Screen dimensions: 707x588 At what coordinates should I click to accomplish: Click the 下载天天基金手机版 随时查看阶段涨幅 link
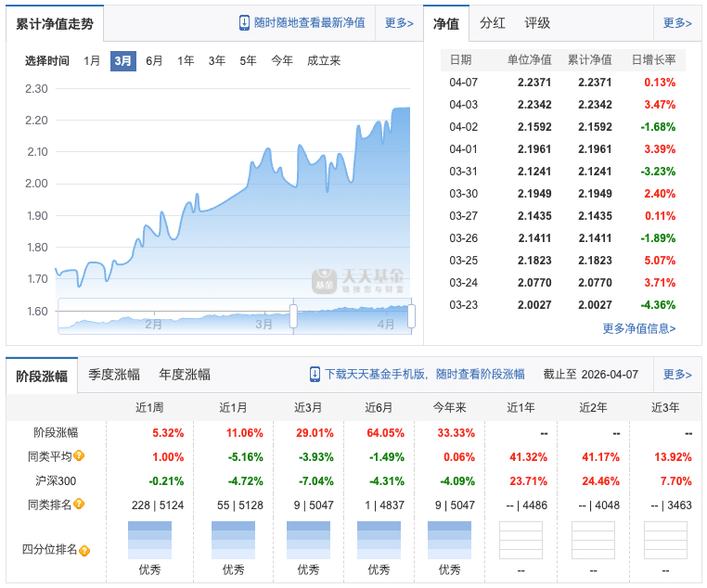point(425,375)
